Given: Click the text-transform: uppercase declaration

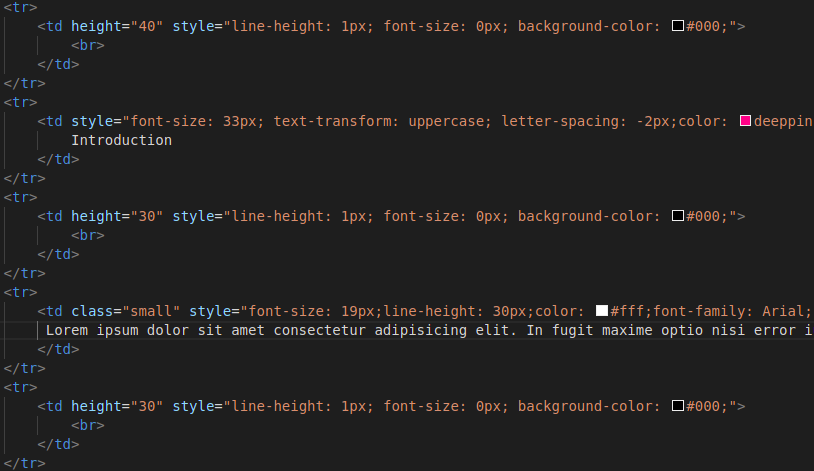Looking at the screenshot, I should pos(383,121).
